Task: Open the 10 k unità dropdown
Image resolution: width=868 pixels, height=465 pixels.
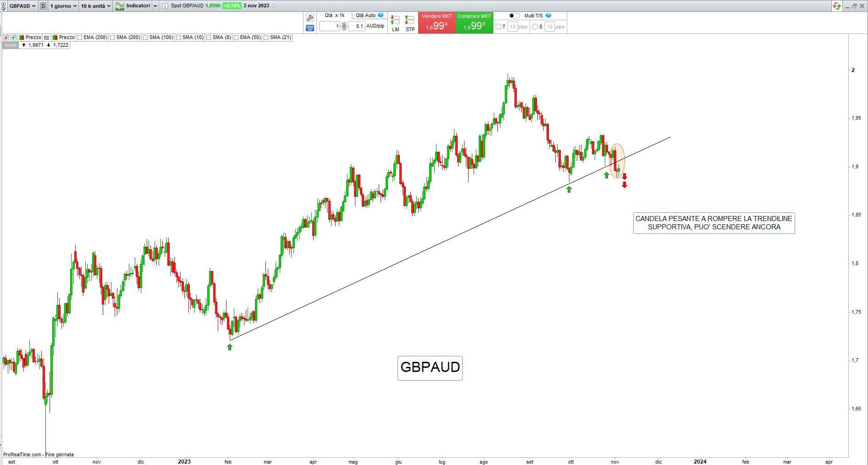Action: tap(96, 6)
